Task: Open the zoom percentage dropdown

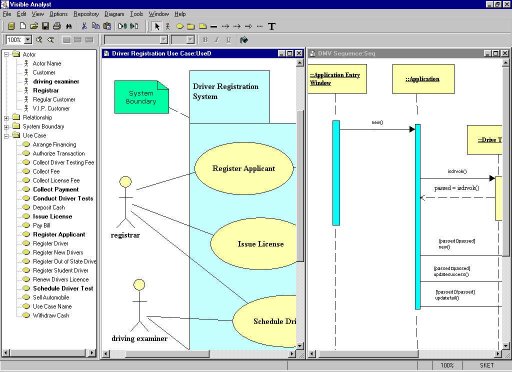Action: [28, 40]
